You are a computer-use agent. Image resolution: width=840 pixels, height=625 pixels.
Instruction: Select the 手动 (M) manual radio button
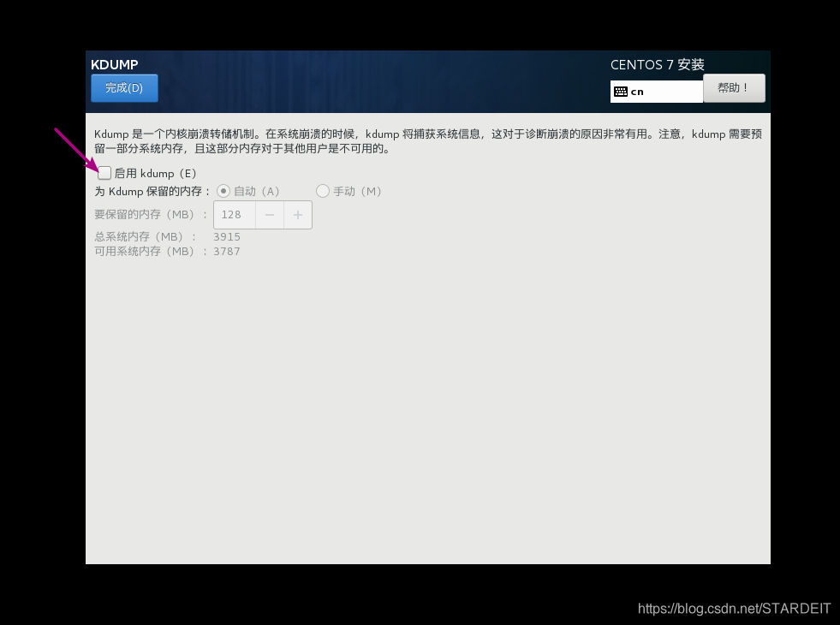coord(323,191)
